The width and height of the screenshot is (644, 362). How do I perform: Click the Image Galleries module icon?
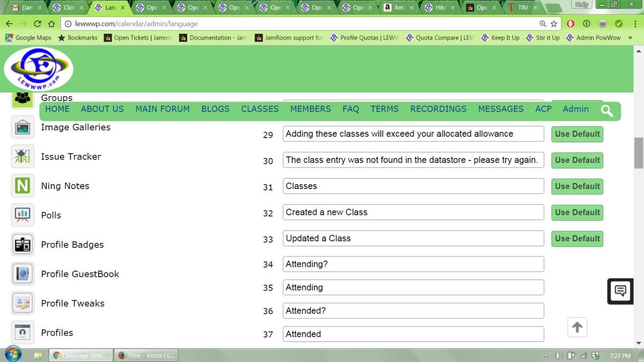23,128
